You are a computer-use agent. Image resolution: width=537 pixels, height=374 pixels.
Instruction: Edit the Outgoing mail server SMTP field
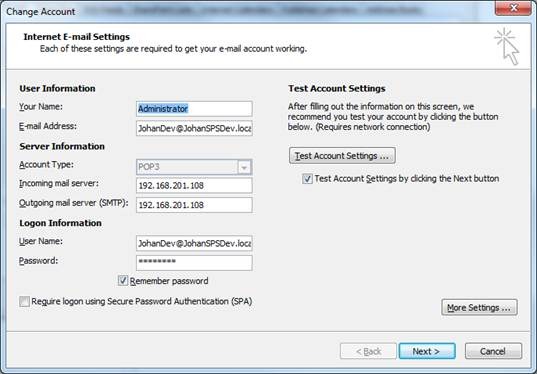pos(194,205)
